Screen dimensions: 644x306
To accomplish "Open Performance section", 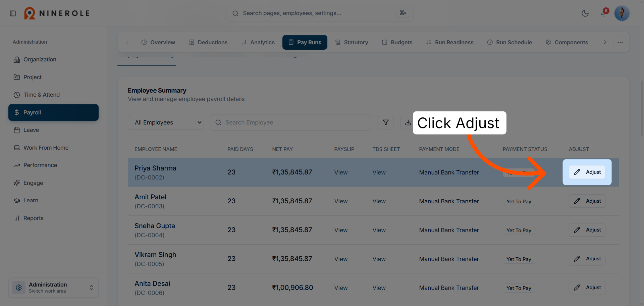I will [x=53, y=165].
